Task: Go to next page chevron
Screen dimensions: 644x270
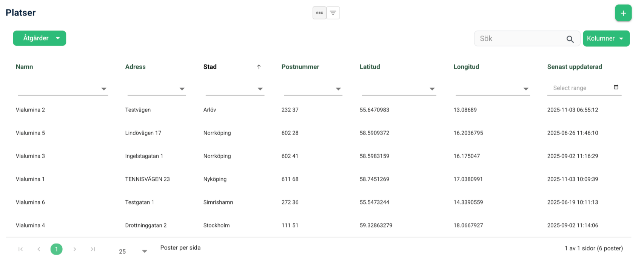Action: pyautogui.click(x=75, y=249)
